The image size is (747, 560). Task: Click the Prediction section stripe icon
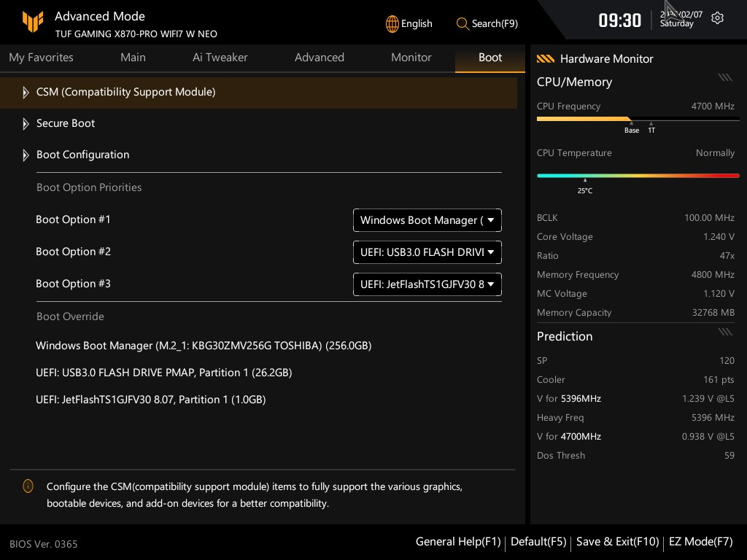coord(724,332)
